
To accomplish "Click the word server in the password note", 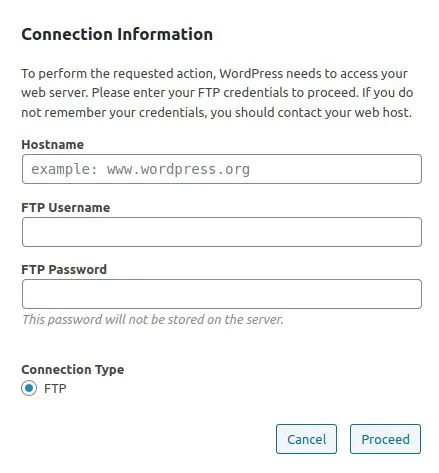I will 264,320.
